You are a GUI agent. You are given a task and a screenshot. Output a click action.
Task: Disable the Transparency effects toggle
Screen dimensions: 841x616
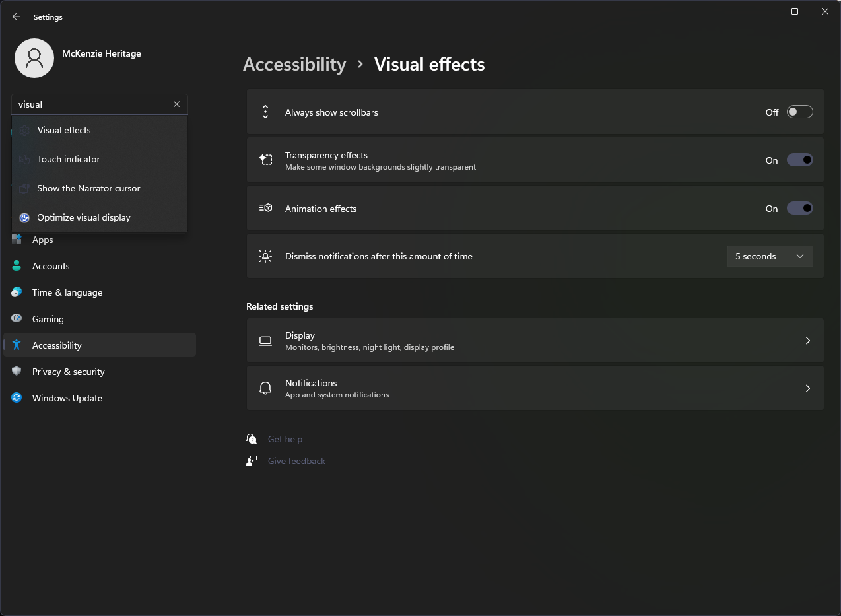799,160
